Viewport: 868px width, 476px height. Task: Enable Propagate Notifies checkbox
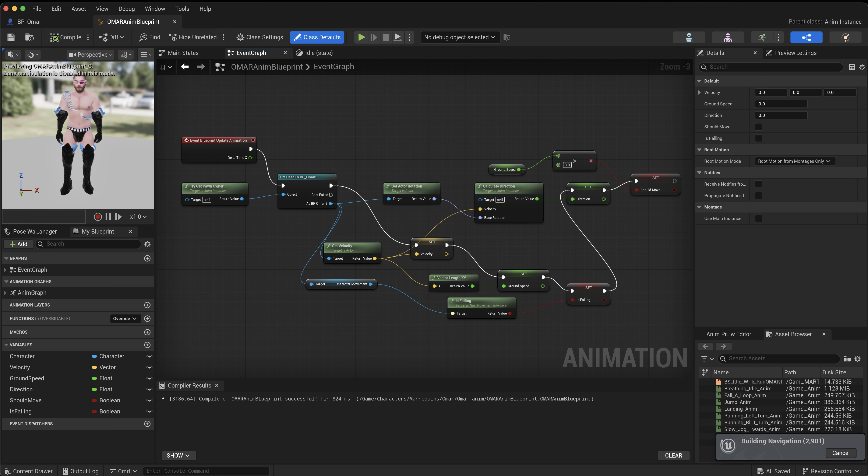coord(758,196)
